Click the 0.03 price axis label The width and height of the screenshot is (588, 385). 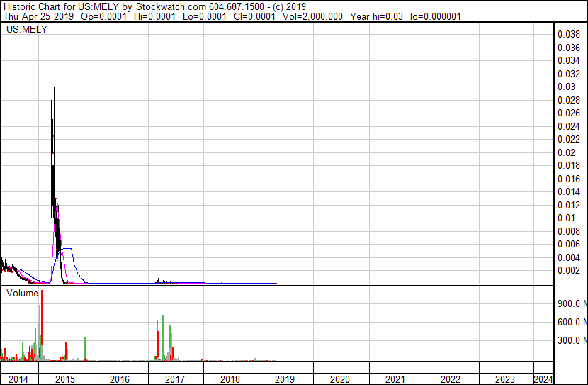click(x=565, y=87)
